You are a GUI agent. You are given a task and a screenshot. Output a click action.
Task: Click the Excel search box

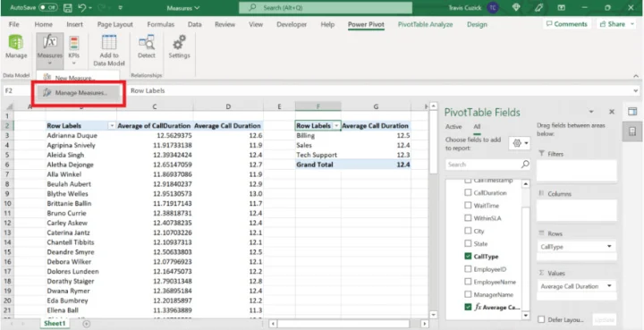(326, 8)
